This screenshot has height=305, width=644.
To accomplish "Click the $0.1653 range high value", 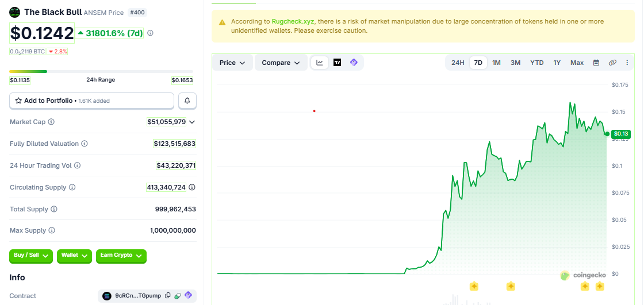I will point(182,80).
